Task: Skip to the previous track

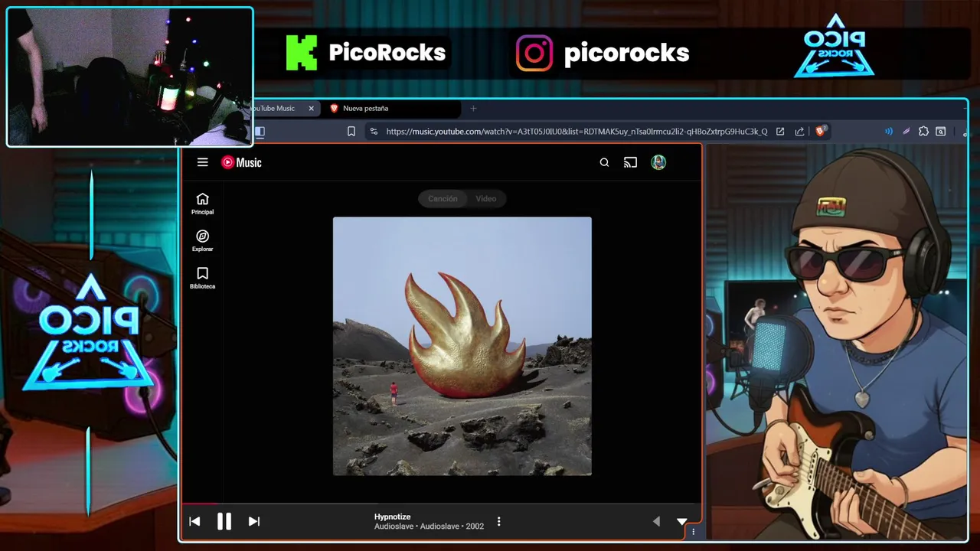Action: [x=194, y=521]
